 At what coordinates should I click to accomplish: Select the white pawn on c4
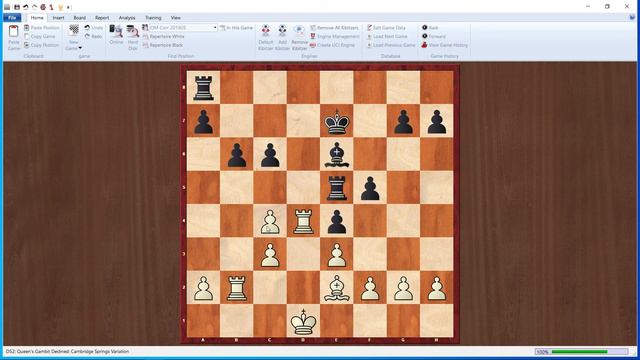coord(270,222)
